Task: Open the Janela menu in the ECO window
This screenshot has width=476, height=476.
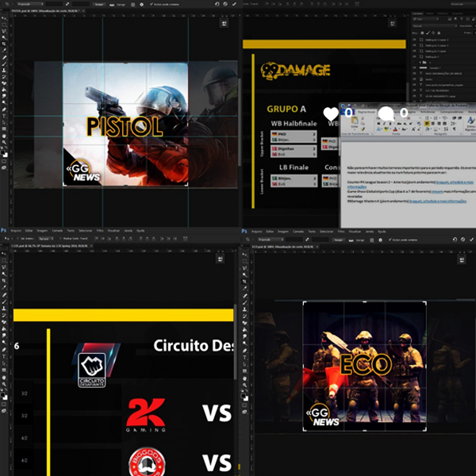Action: click(370, 232)
